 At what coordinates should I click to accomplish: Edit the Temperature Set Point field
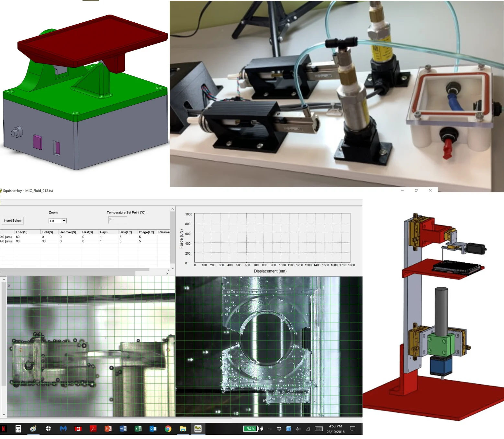tap(117, 220)
